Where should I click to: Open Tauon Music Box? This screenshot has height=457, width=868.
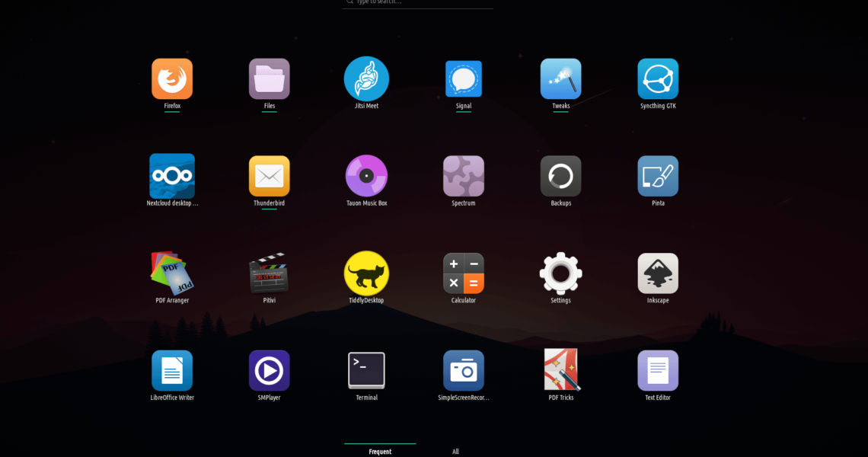pos(366,177)
